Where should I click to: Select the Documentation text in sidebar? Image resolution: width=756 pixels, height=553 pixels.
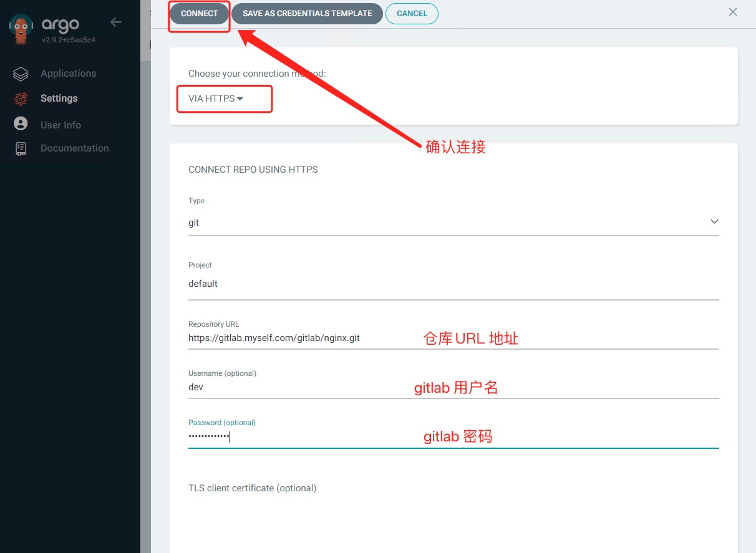tap(74, 148)
